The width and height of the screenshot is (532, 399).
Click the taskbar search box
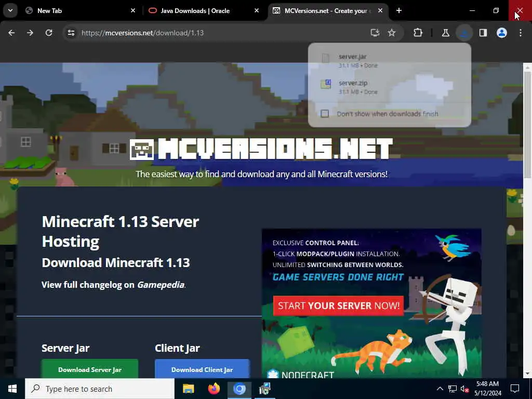(x=100, y=389)
